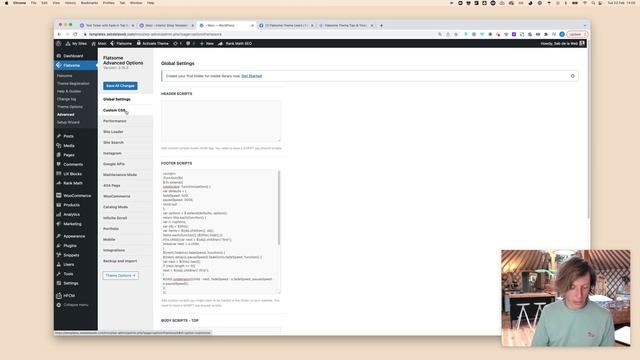The image size is (640, 360).
Task: Switch to Site Search section
Action: pos(125,142)
